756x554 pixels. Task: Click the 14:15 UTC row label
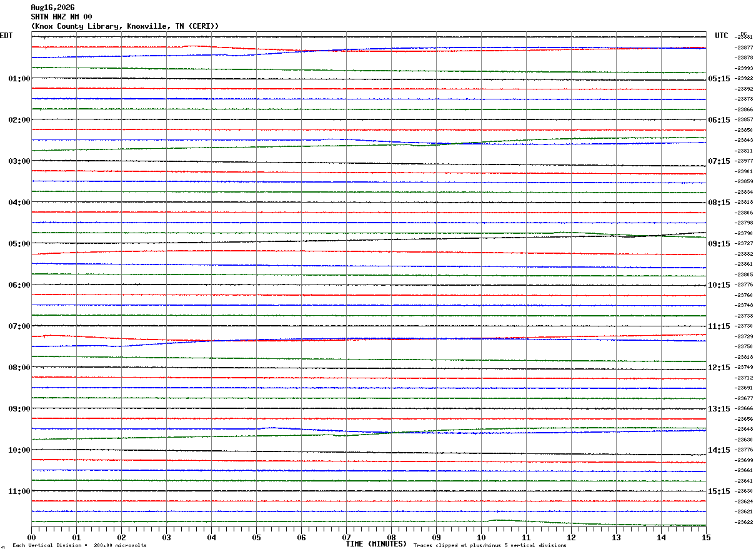719,450
